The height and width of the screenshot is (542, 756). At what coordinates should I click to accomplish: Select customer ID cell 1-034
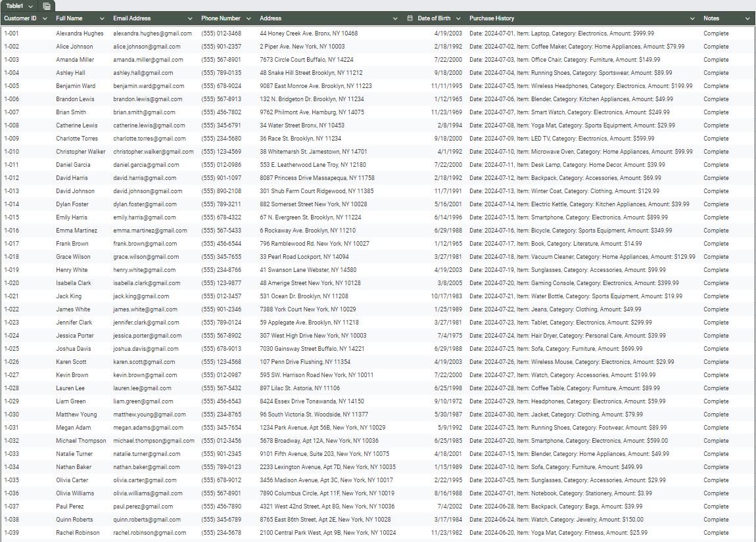click(x=12, y=467)
